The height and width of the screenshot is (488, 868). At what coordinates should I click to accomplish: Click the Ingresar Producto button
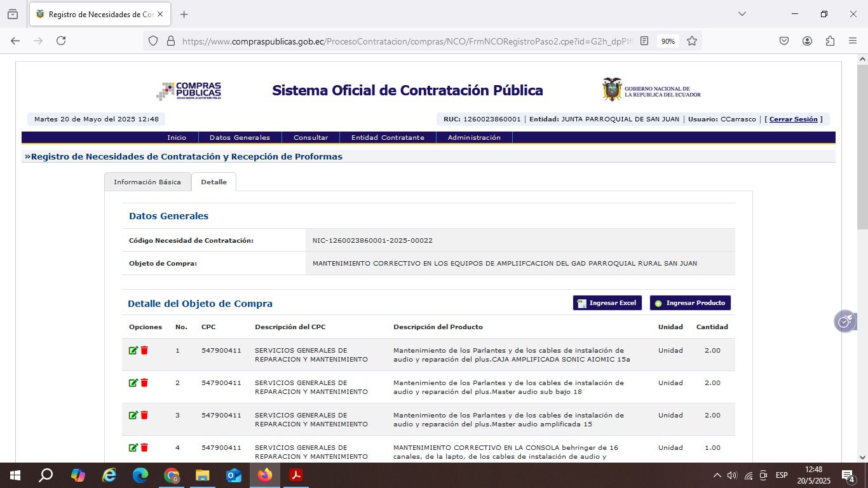tap(690, 303)
